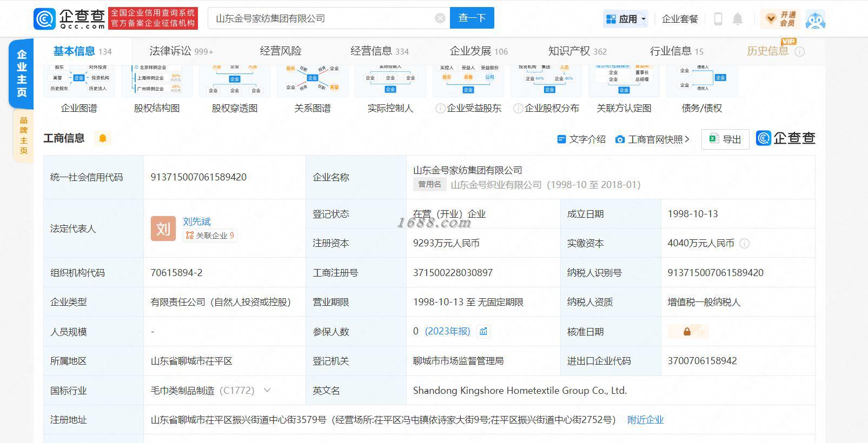Clear the search box text
Image resolution: width=868 pixels, height=443 pixels.
(x=440, y=18)
